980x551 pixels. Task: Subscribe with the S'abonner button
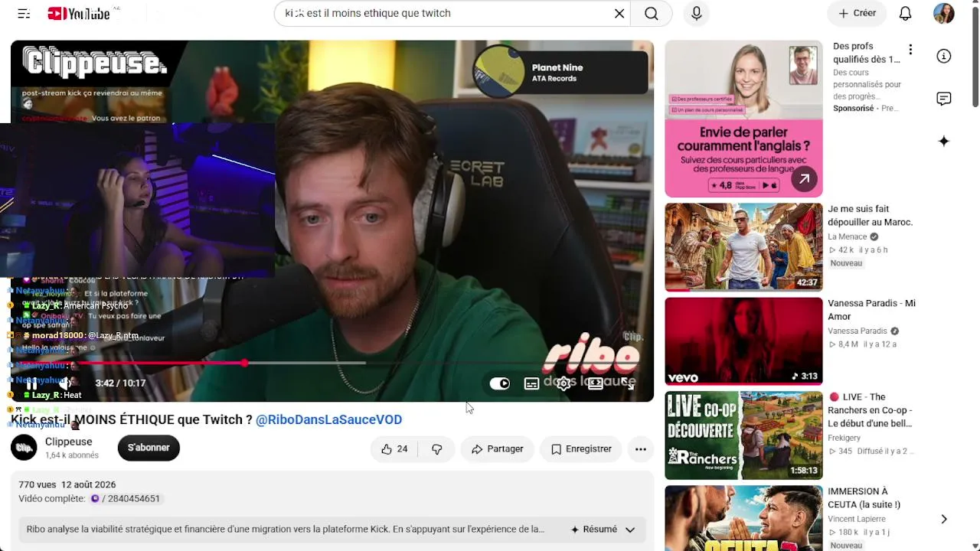tap(149, 448)
